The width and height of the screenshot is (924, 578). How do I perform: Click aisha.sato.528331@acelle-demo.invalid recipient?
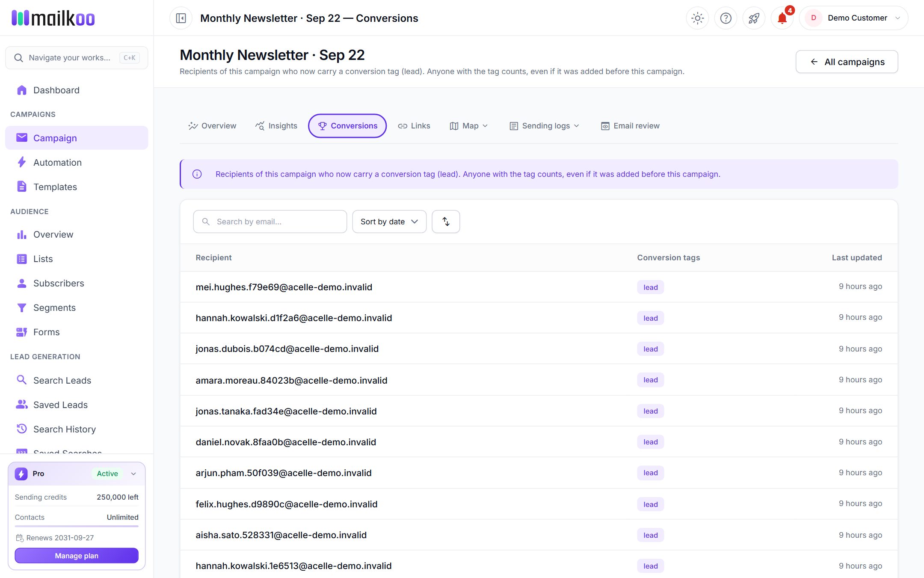click(281, 535)
